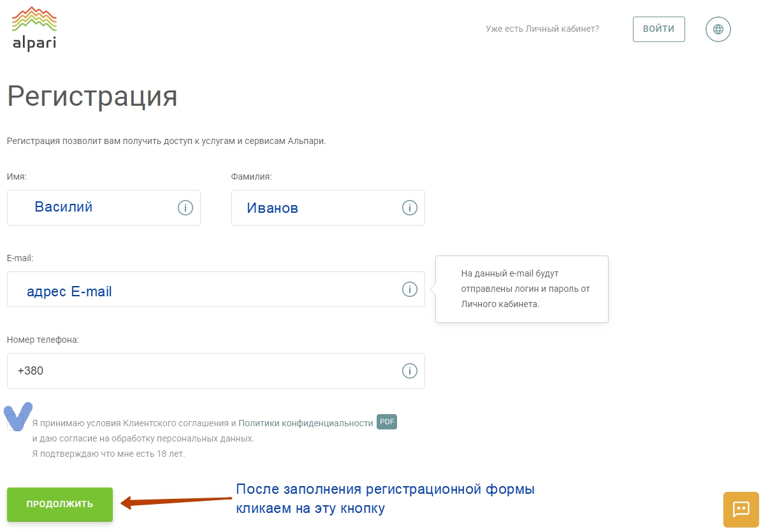Click the PDF badge next to the agreement

click(x=386, y=422)
